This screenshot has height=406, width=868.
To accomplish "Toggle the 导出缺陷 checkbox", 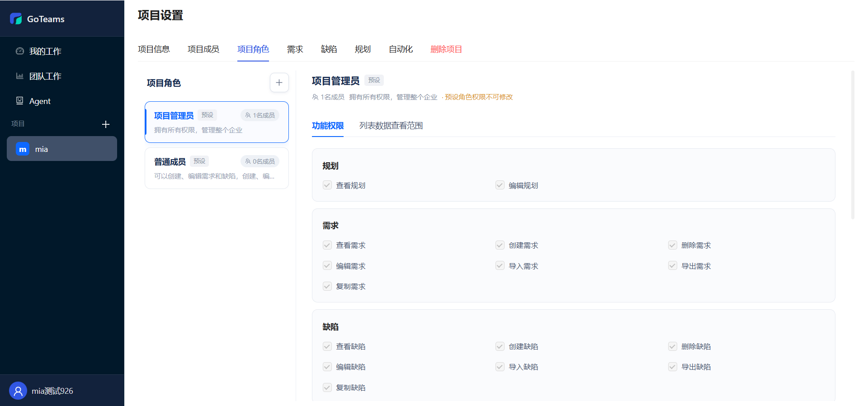I will pos(673,367).
